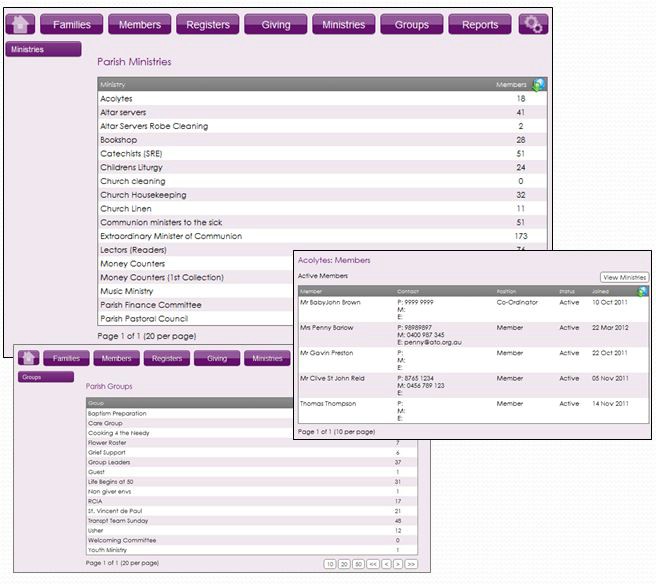Open Childrens Liturgy ministry row
The width and height of the screenshot is (656, 584).
322,167
